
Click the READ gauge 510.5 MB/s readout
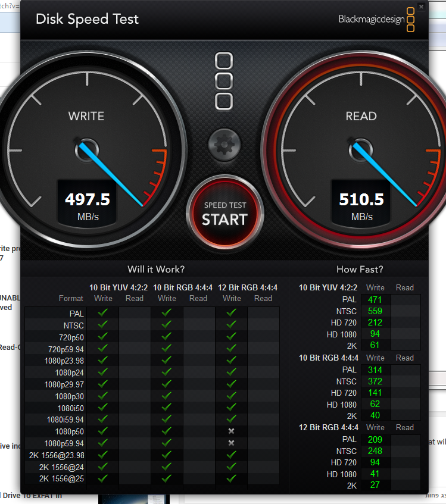pyautogui.click(x=361, y=199)
